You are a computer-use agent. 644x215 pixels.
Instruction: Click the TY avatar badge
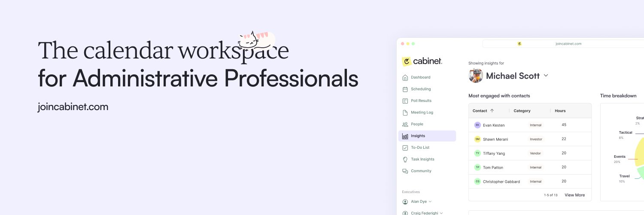[477, 153]
